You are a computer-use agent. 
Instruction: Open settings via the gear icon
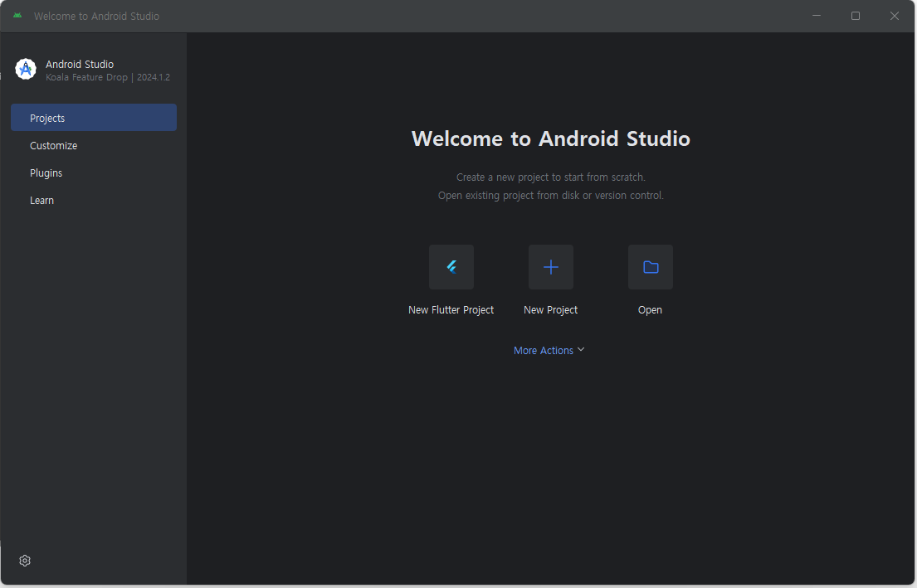click(x=25, y=561)
